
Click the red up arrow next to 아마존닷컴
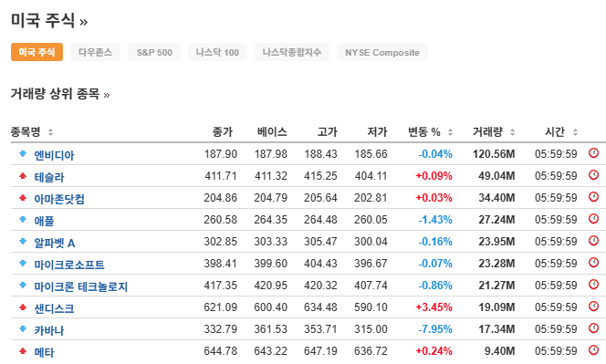tap(23, 197)
